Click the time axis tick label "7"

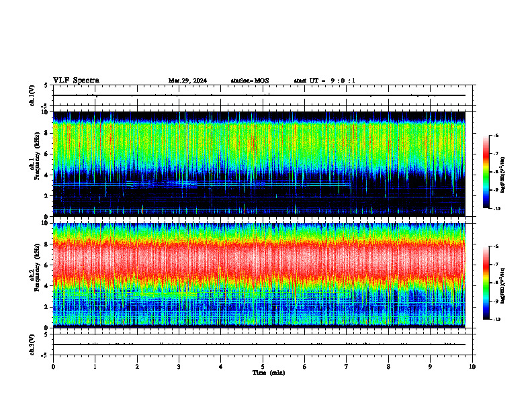(x=347, y=367)
